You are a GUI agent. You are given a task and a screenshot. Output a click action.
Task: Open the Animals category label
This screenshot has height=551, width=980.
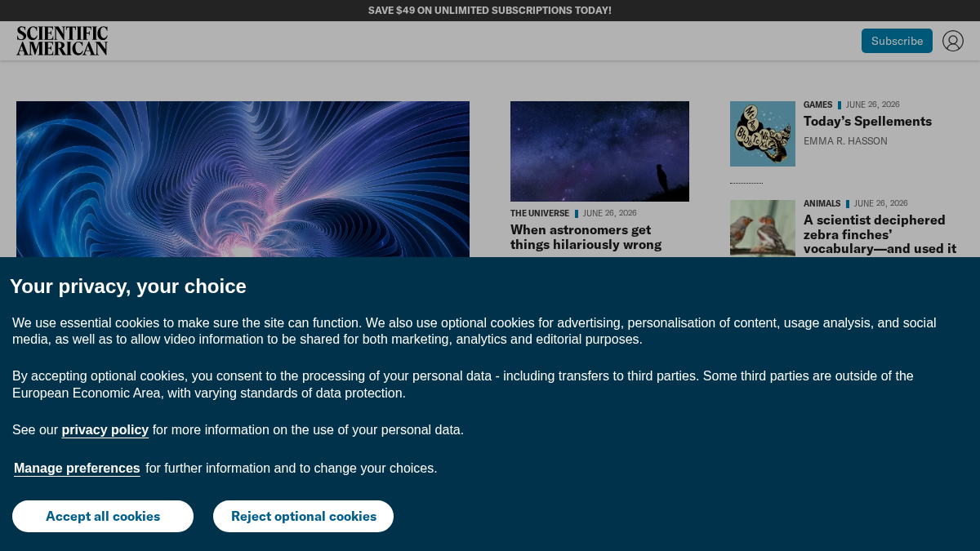pos(822,203)
